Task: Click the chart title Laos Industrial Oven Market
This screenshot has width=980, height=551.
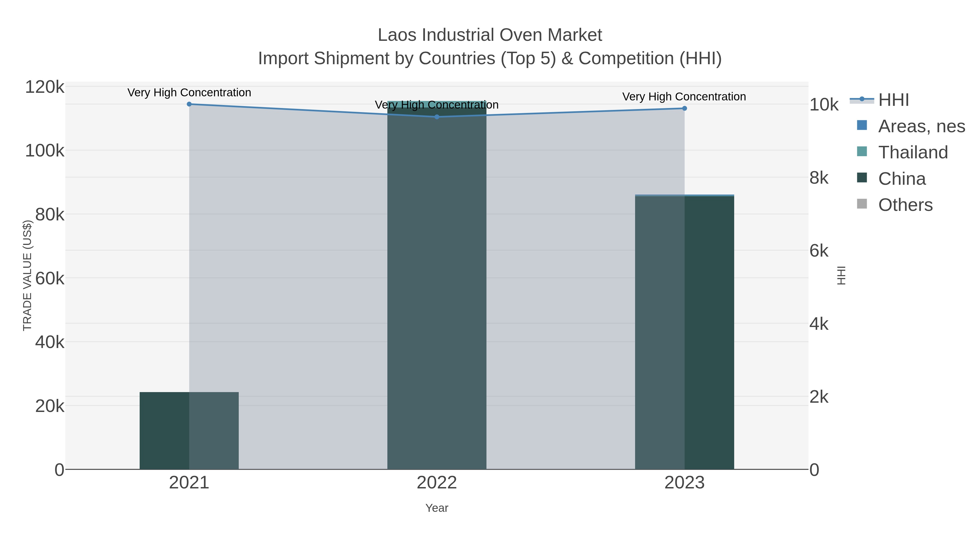Action: pyautogui.click(x=490, y=35)
